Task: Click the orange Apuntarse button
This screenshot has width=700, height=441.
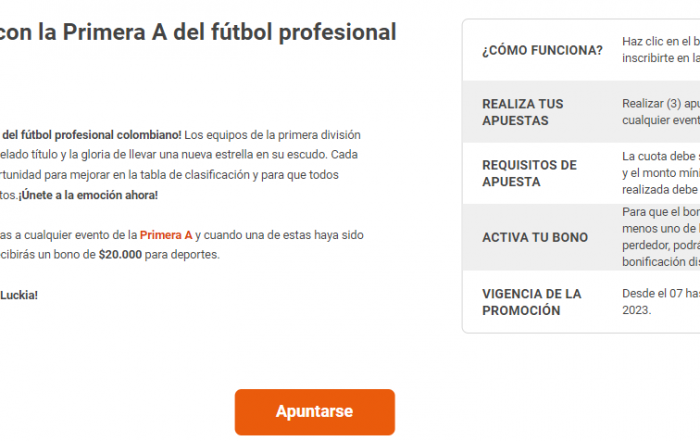Action: [314, 411]
